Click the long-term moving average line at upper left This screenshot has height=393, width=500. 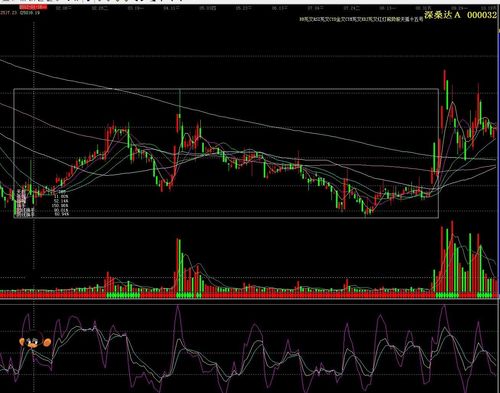(33, 69)
